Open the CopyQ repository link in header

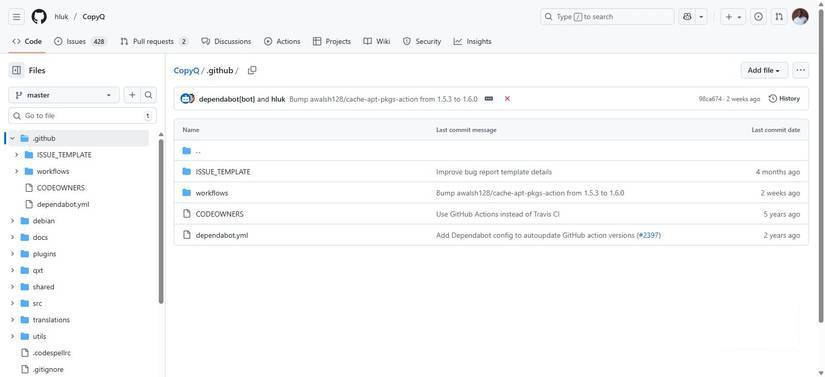click(94, 17)
